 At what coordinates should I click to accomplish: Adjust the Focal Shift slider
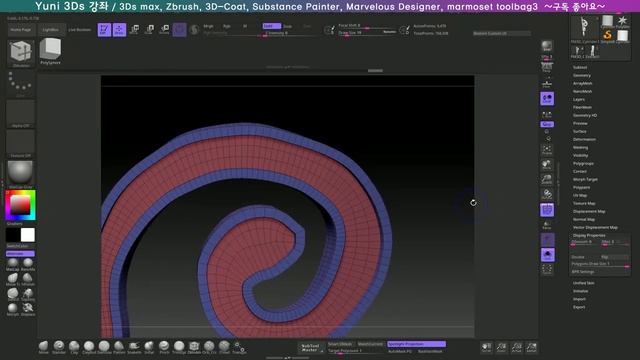(366, 26)
